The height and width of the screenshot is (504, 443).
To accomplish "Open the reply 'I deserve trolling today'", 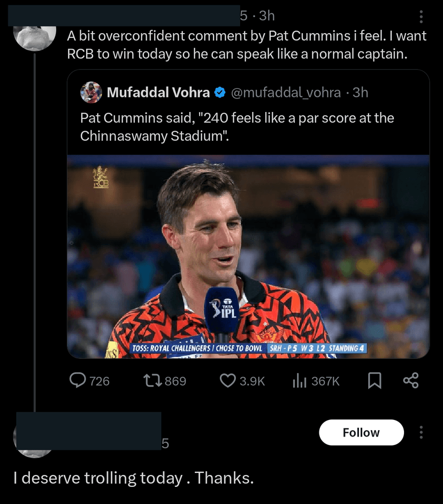I will coord(133,478).
